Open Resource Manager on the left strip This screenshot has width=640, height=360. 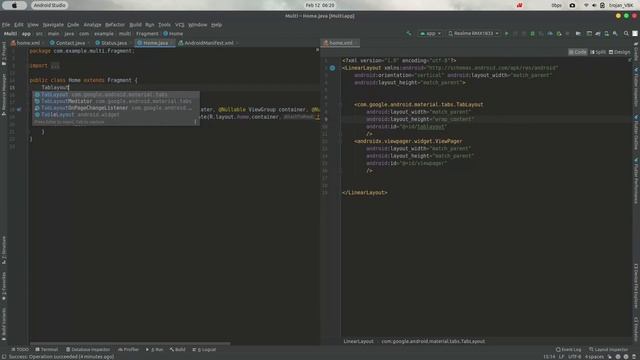coord(4,94)
